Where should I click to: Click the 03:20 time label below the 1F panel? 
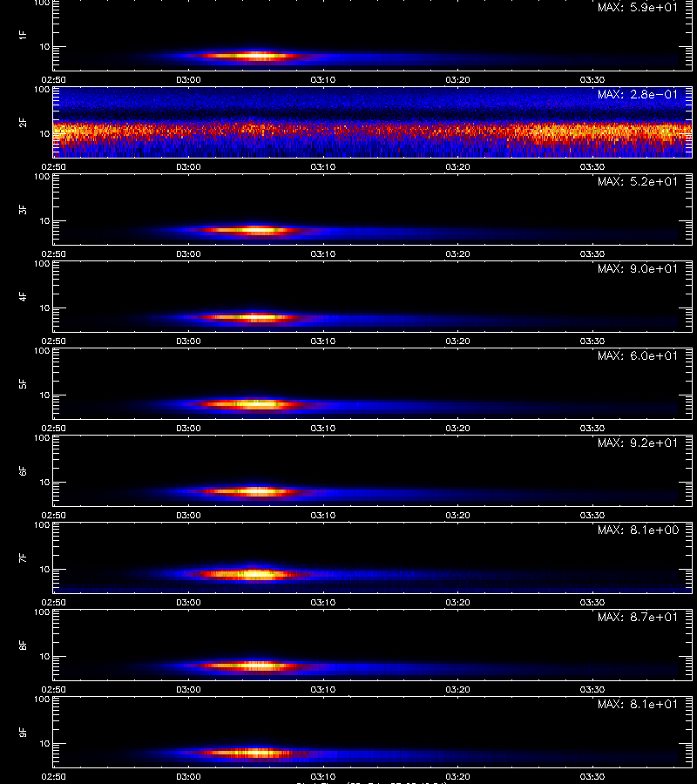click(458, 80)
